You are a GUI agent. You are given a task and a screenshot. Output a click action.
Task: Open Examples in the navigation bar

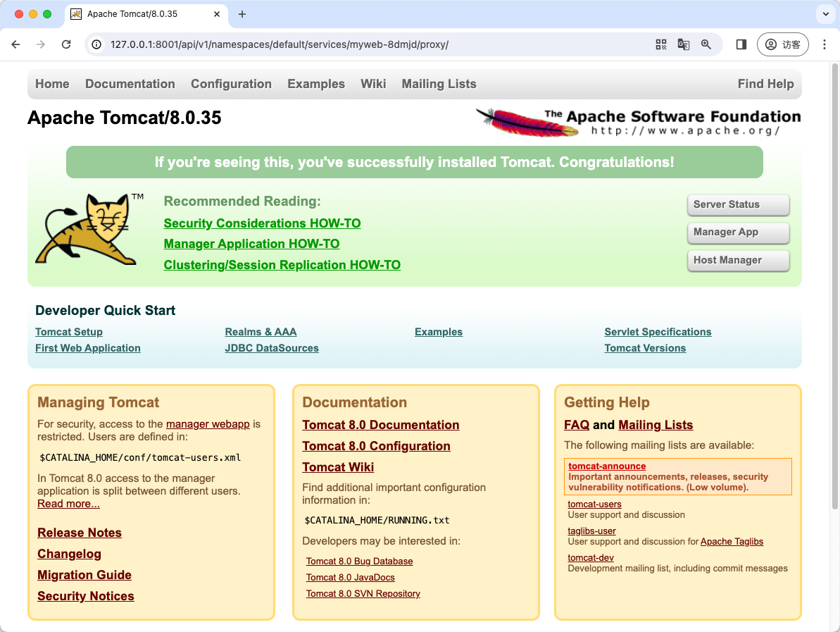[316, 84]
